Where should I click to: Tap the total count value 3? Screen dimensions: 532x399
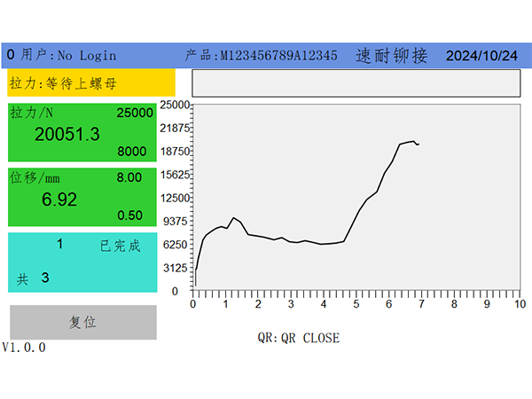[45, 278]
